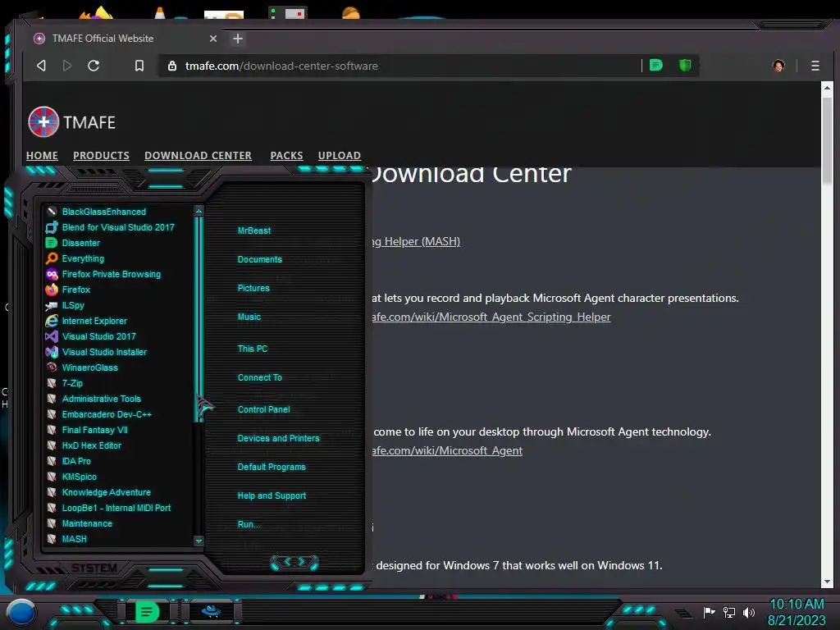This screenshot has width=840, height=630.
Task: Open Documents from start menu
Action: point(259,259)
